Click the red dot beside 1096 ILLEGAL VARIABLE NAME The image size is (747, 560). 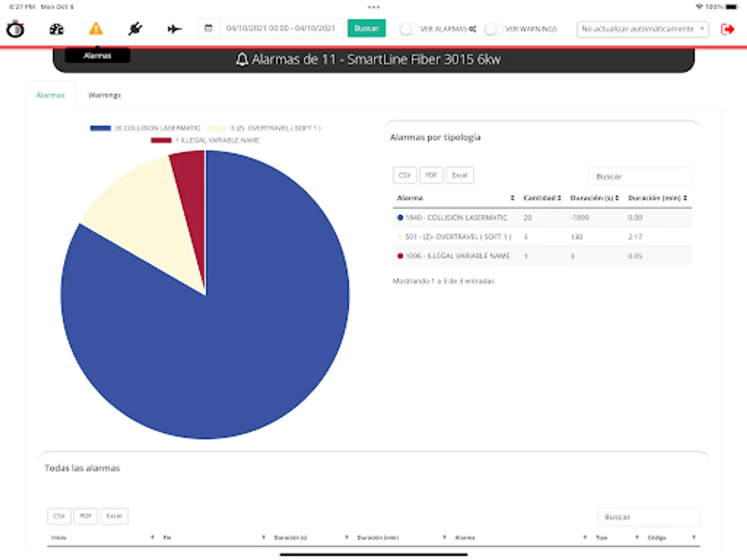(400, 256)
